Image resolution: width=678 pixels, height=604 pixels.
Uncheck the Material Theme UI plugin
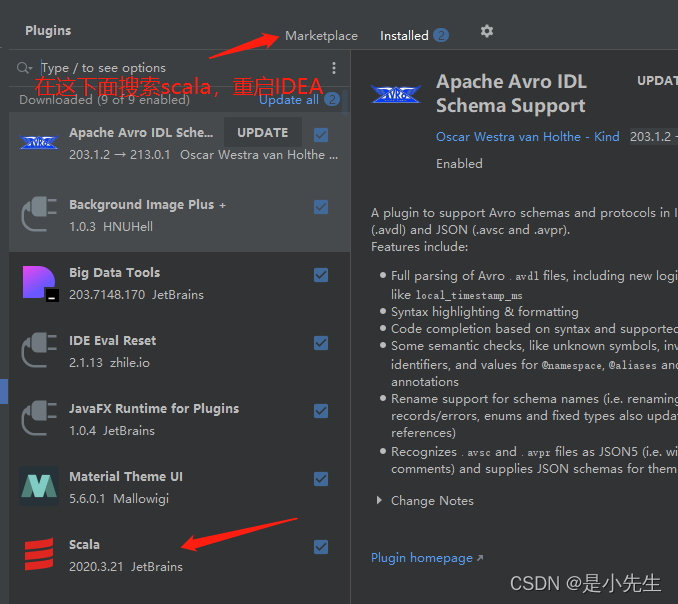coord(321,479)
